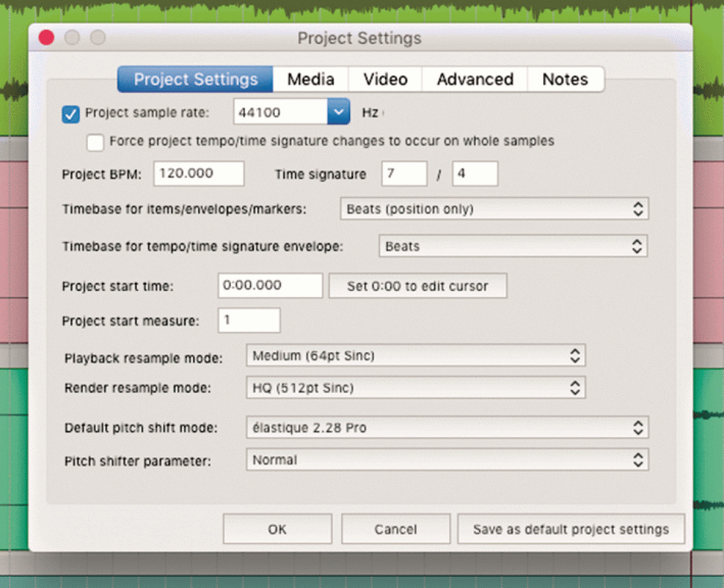Screen dimensions: 724x588
Task: Expand the Pitch shifter parameter dropdown
Action: (447, 460)
